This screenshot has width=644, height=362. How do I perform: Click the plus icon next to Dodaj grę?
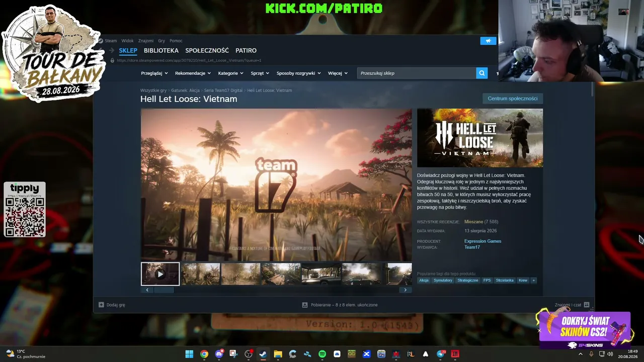click(x=101, y=305)
